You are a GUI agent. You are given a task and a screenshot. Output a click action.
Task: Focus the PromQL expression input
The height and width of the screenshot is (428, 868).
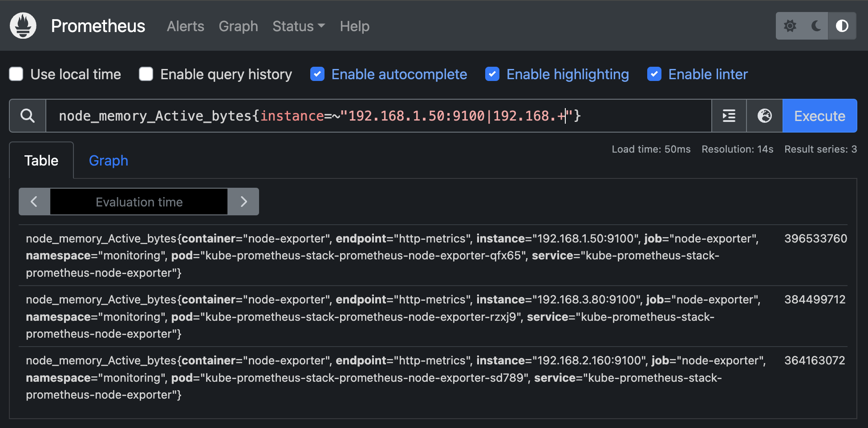click(378, 116)
